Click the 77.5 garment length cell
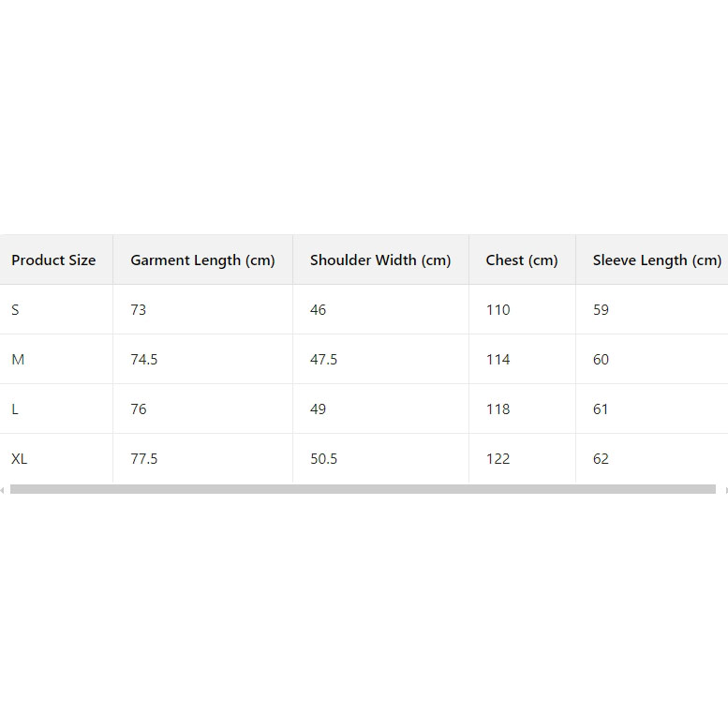The image size is (728, 728). click(144, 459)
